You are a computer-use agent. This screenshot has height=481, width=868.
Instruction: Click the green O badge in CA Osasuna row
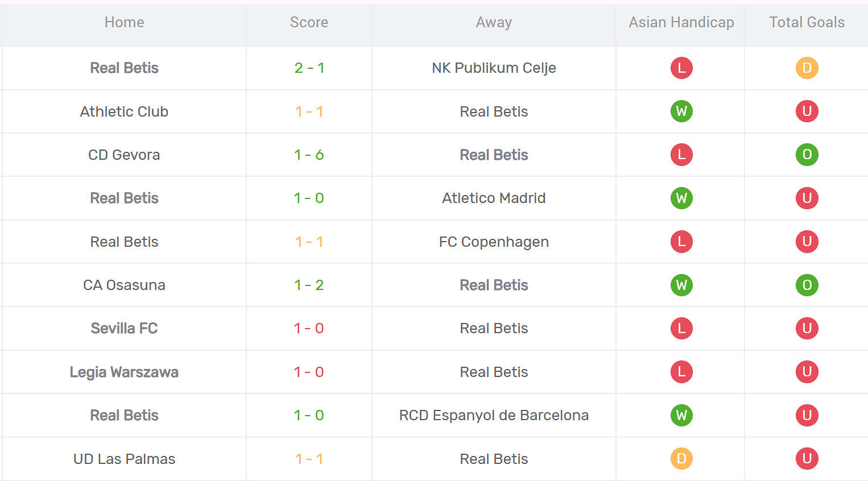tap(807, 285)
